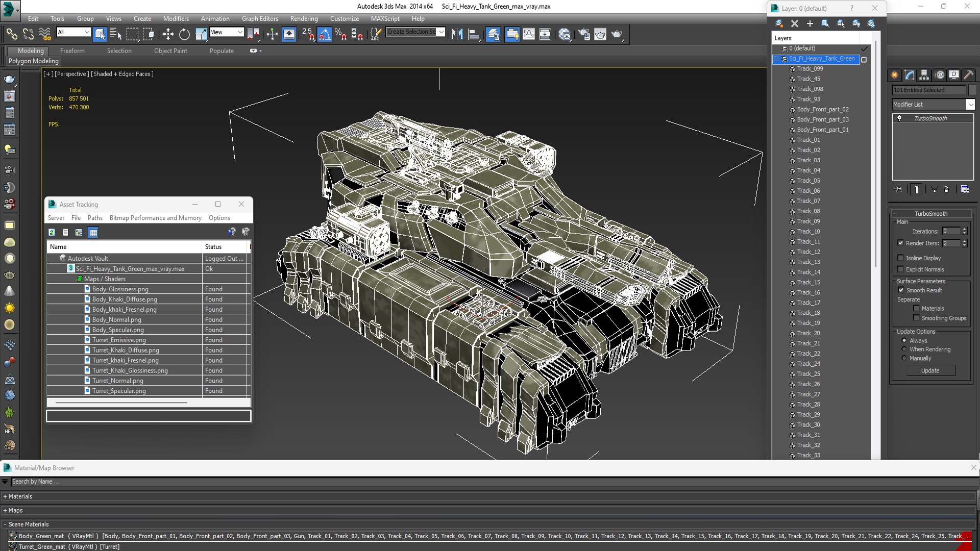Screen dimensions: 980x551
Task: Click the object color swatch beside name field
Action: (972, 90)
